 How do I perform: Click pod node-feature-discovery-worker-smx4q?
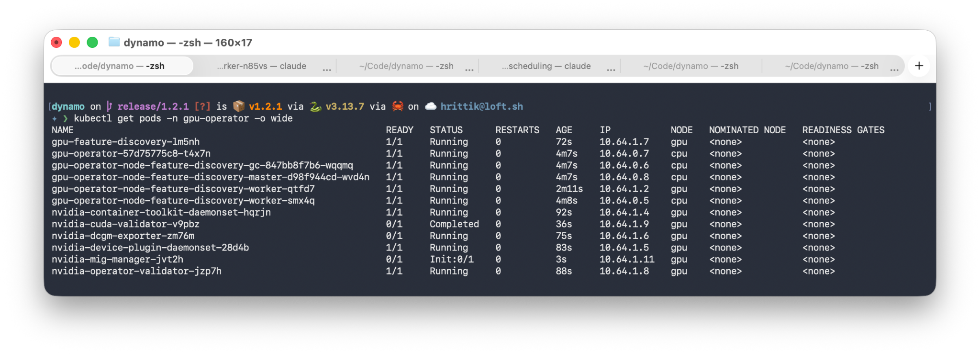click(183, 200)
